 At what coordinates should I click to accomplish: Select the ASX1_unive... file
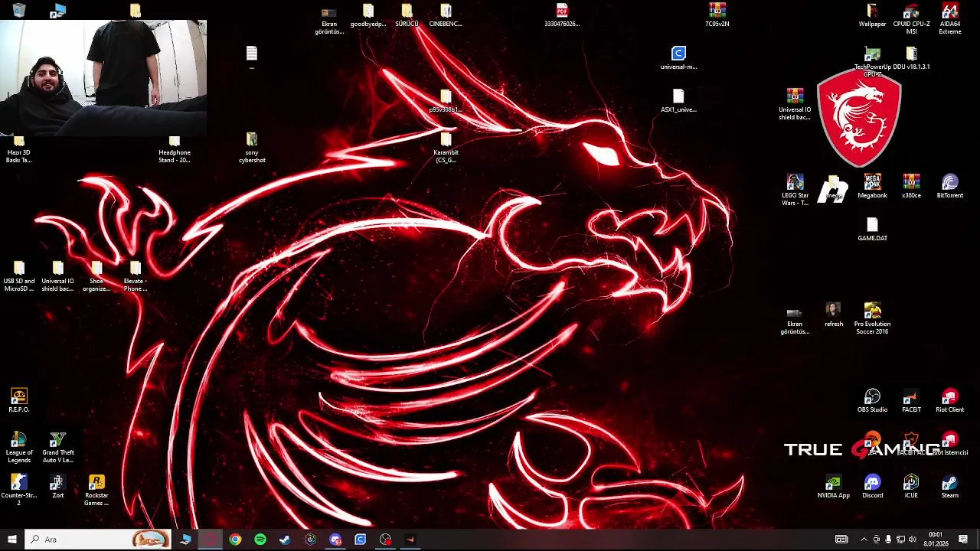(678, 101)
